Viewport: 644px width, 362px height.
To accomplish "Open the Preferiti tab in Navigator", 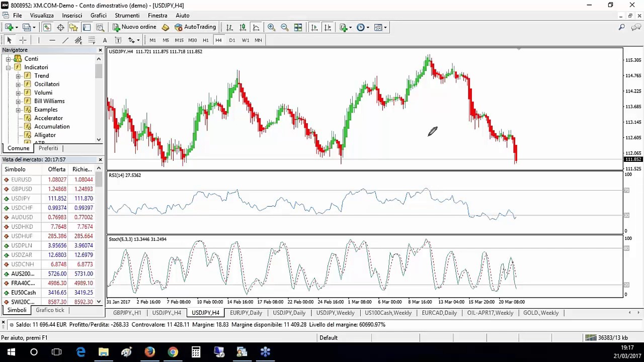I will (x=48, y=148).
